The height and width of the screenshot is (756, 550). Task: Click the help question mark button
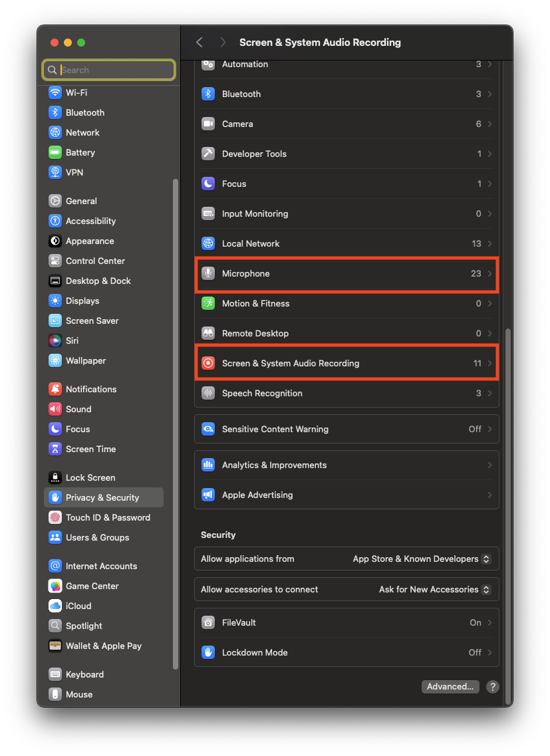493,687
